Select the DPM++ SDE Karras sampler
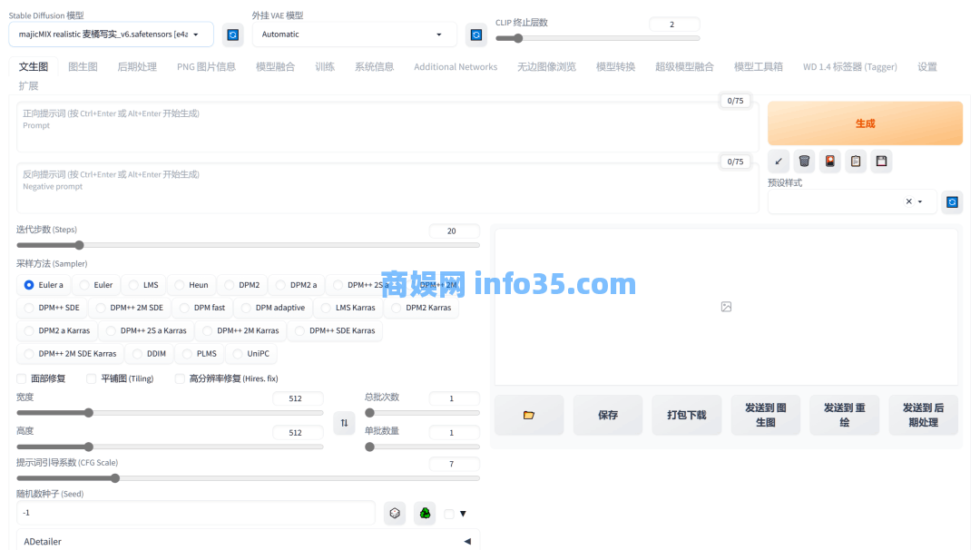The height and width of the screenshot is (550, 980). coord(335,330)
